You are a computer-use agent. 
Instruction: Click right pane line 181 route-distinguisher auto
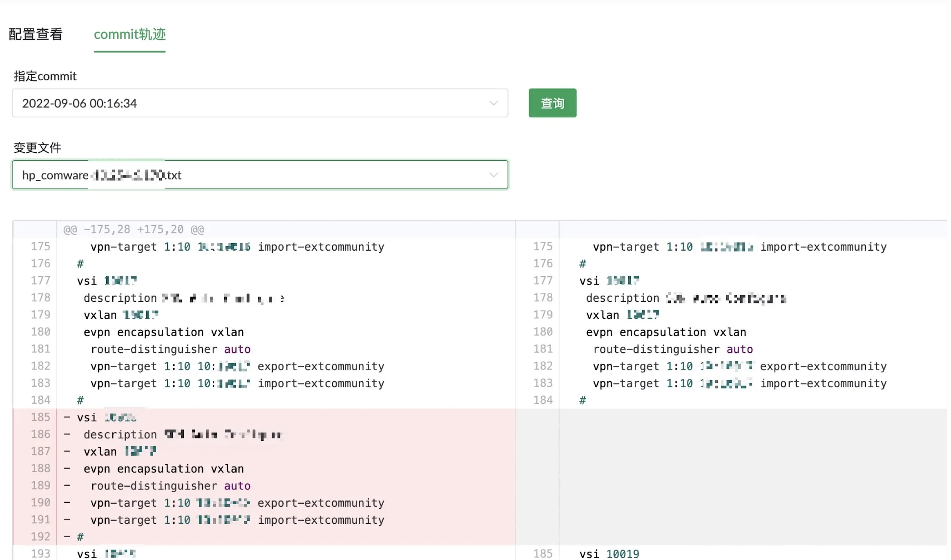(x=673, y=349)
